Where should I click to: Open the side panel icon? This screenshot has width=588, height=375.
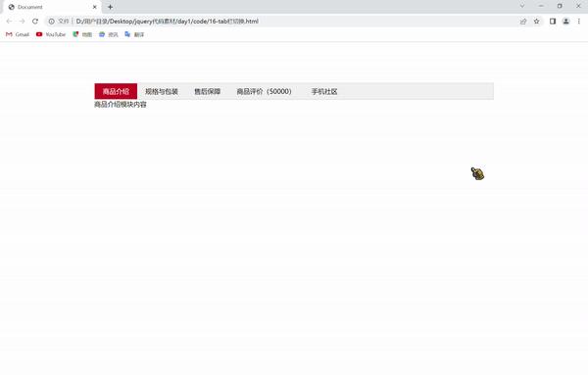(553, 22)
